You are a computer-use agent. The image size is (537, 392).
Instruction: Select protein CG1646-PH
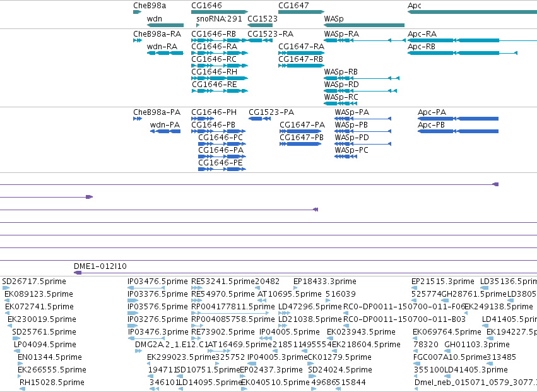[203, 119]
